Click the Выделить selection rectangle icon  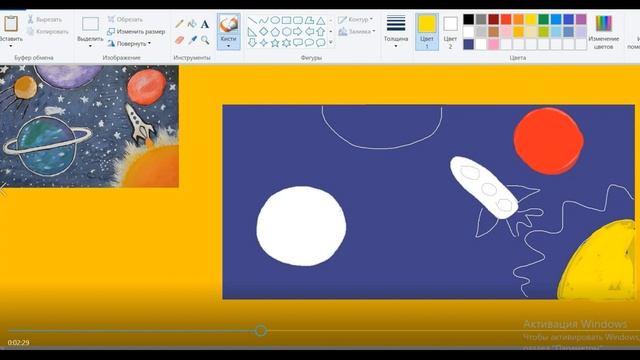point(90,24)
